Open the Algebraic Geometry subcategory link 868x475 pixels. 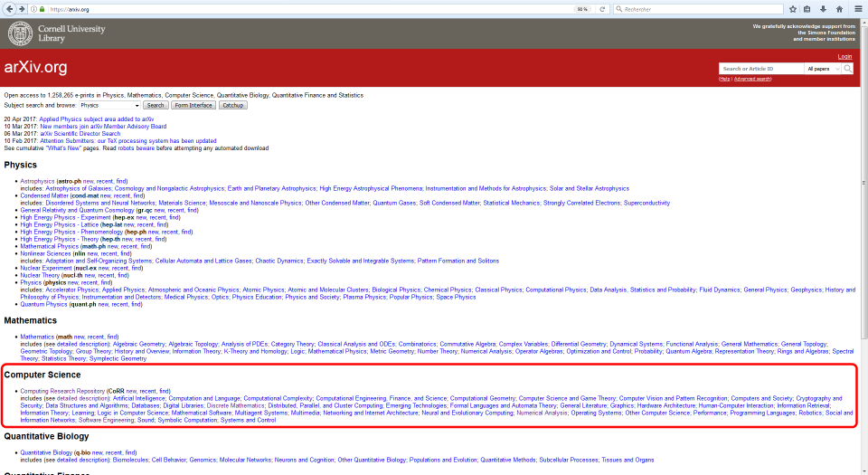(139, 344)
